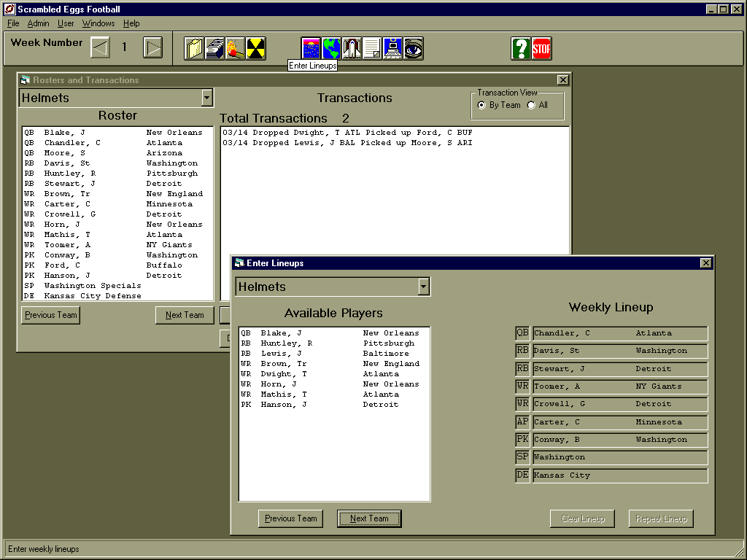Open the Admin menu

pyautogui.click(x=38, y=23)
